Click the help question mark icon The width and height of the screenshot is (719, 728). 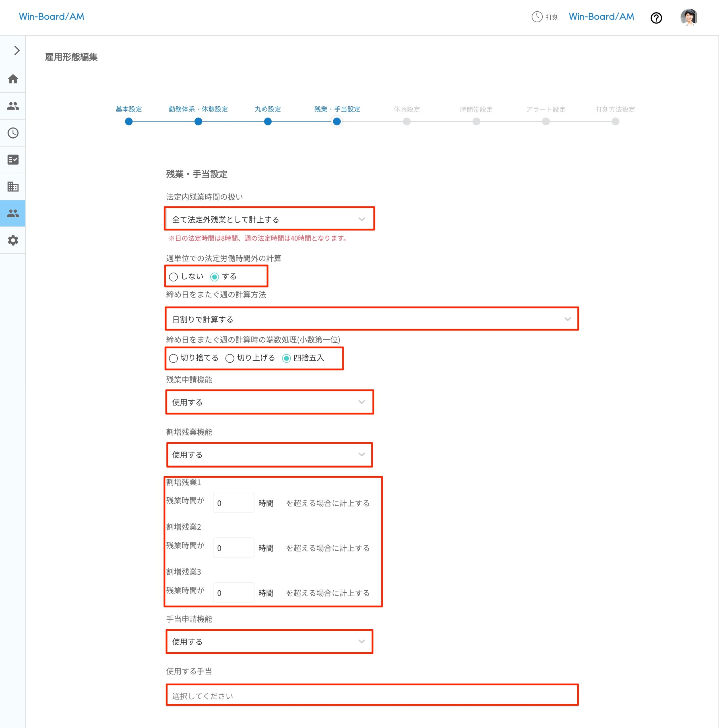pyautogui.click(x=656, y=18)
